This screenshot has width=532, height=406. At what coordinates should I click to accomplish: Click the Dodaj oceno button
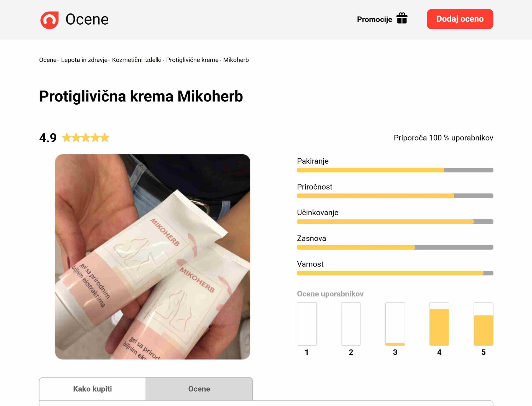(x=460, y=19)
